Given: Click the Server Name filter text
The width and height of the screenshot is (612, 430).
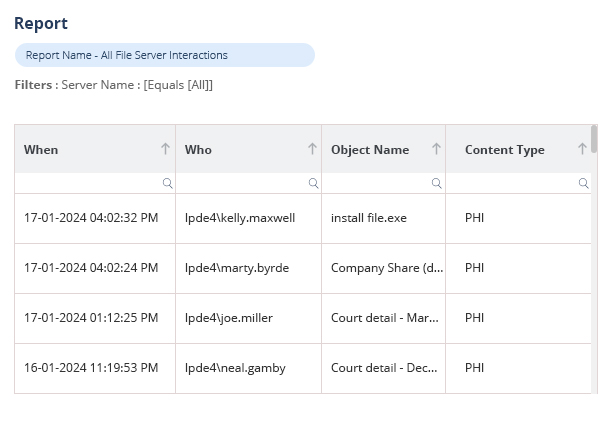Looking at the screenshot, I should (137, 85).
